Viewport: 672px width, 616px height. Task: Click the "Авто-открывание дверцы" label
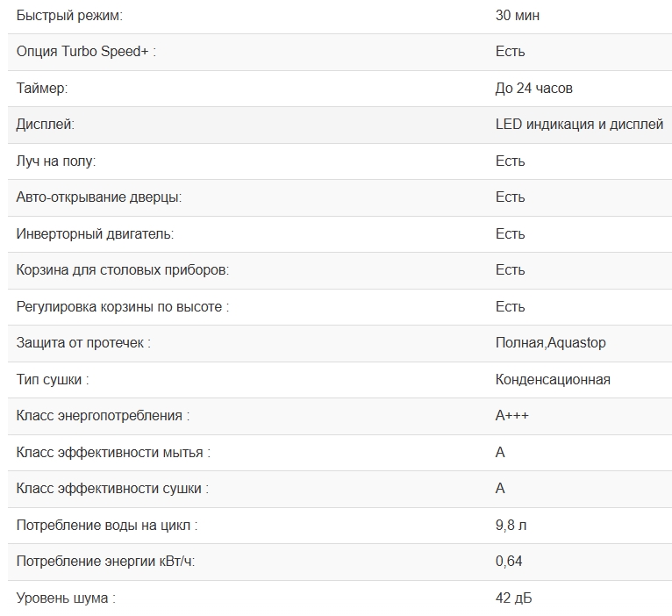tap(99, 197)
